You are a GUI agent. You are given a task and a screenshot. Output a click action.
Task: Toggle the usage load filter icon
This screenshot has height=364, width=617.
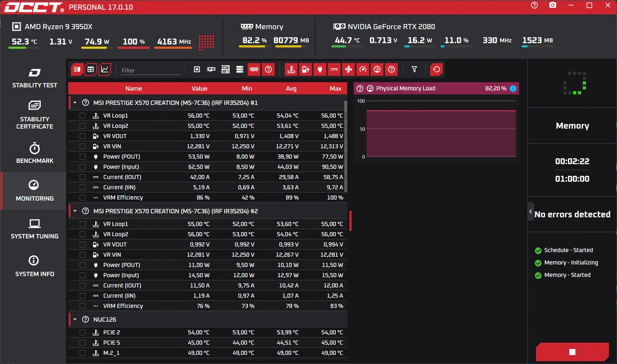pyautogui.click(x=377, y=69)
